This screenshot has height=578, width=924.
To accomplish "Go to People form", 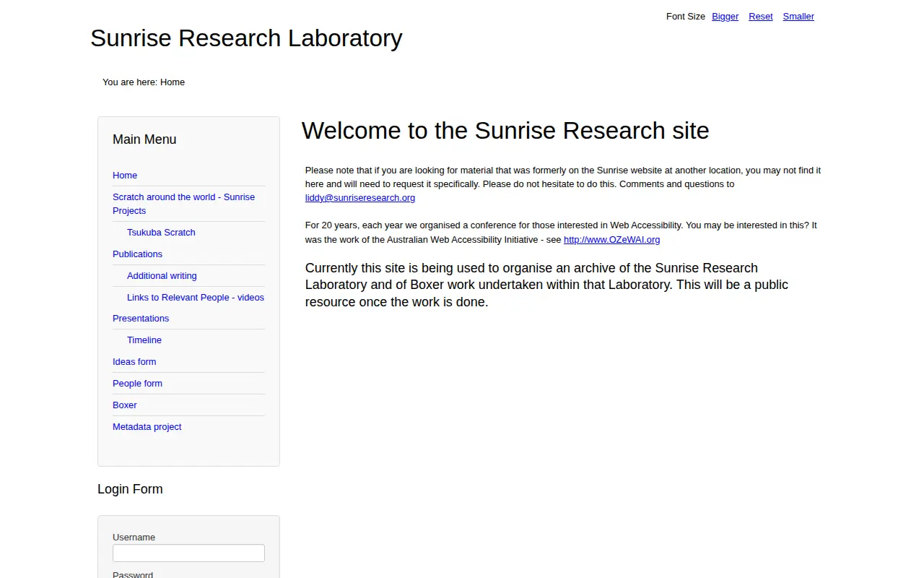I will point(137,384).
